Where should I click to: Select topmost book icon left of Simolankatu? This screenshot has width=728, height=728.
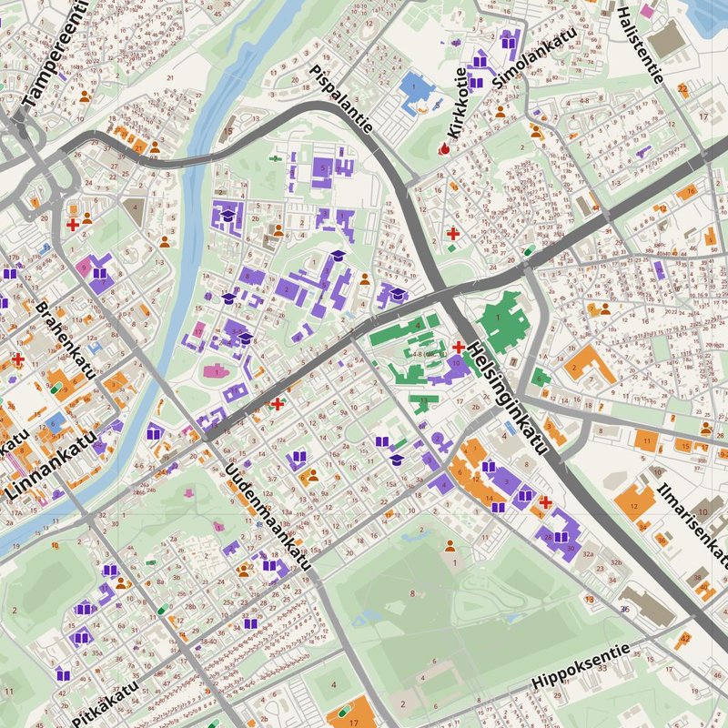pyautogui.click(x=509, y=44)
